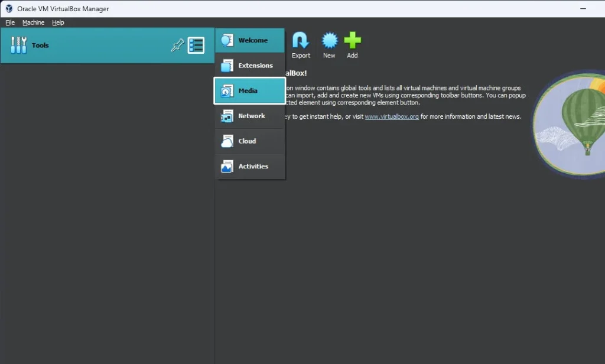Visit the www.virtualbox.org link
Viewport: 605px width, 364px height.
point(392,116)
